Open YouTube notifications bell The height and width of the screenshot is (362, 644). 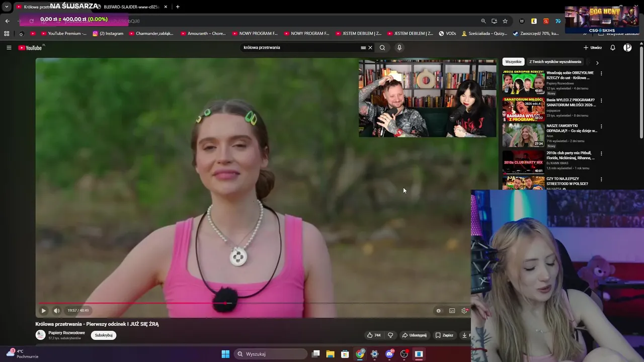pos(613,48)
